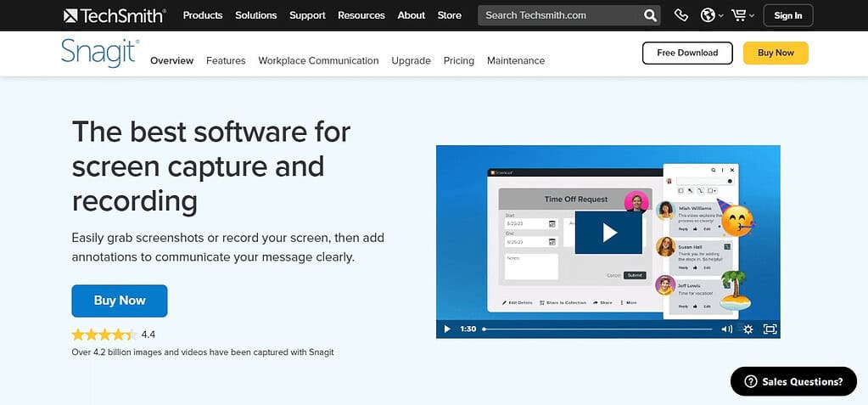
Task: Open the shopping cart icon
Action: click(x=738, y=15)
